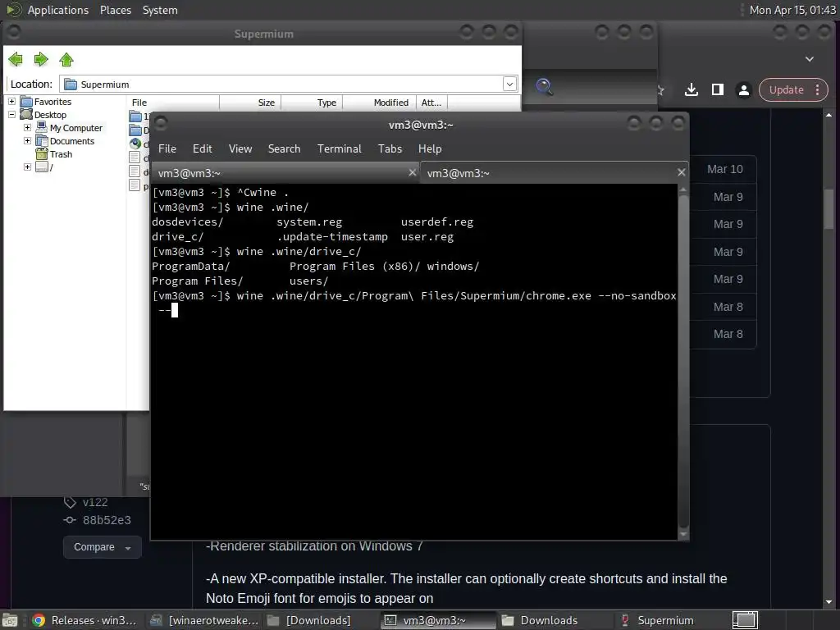Open the terminal Edit menu
Image resolution: width=840 pixels, height=630 pixels.
tap(203, 149)
